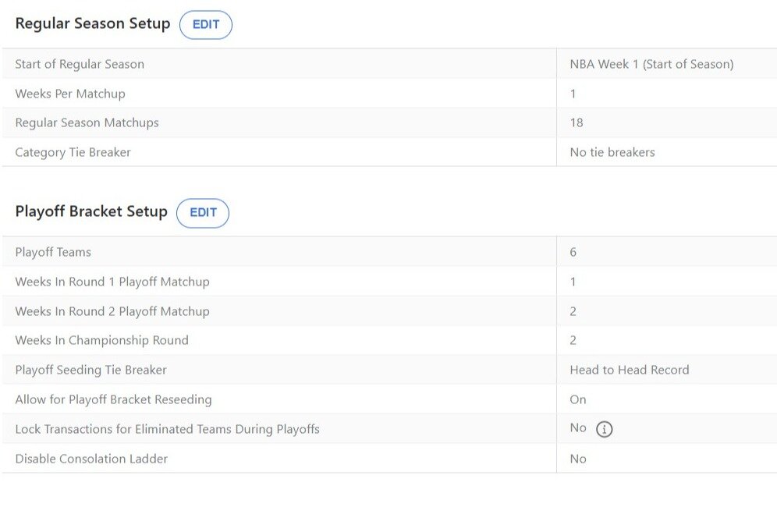Select the Lock Transactions for Eliminated Teams label
Image resolution: width=777 pixels, height=532 pixels.
(167, 429)
